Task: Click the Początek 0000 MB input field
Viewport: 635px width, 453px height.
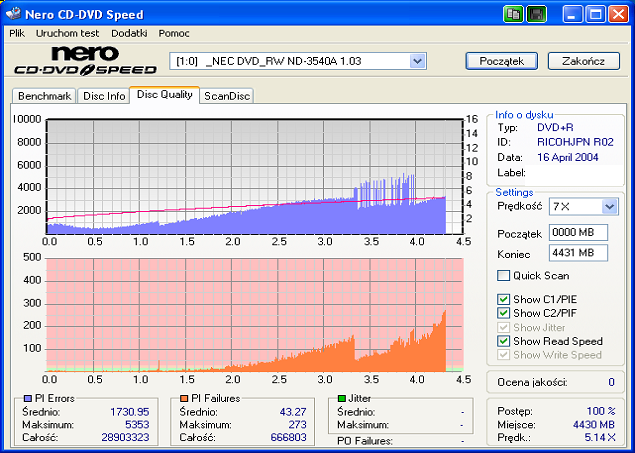Action: [x=578, y=233]
